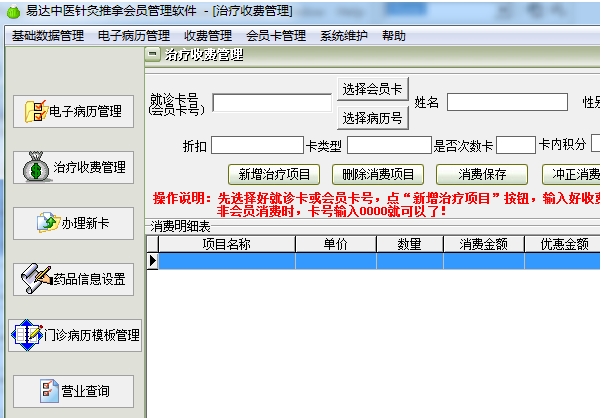Click the scroll-and-pen icon on 药品信息设置

[36, 278]
